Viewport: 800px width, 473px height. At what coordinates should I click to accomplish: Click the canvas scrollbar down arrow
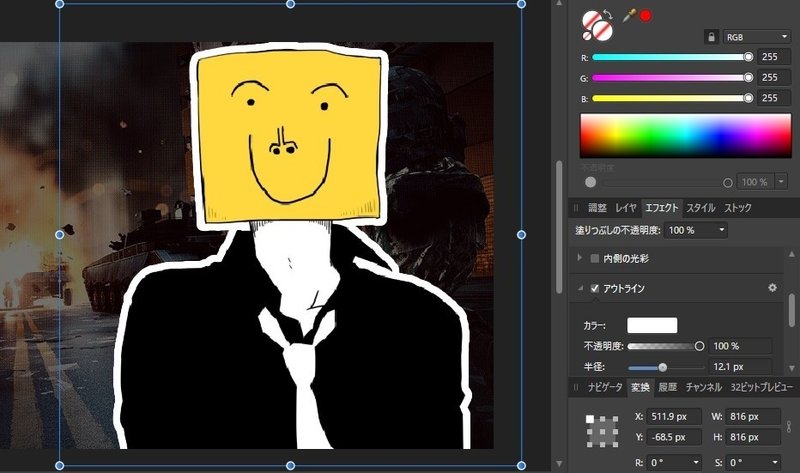pyautogui.click(x=559, y=464)
